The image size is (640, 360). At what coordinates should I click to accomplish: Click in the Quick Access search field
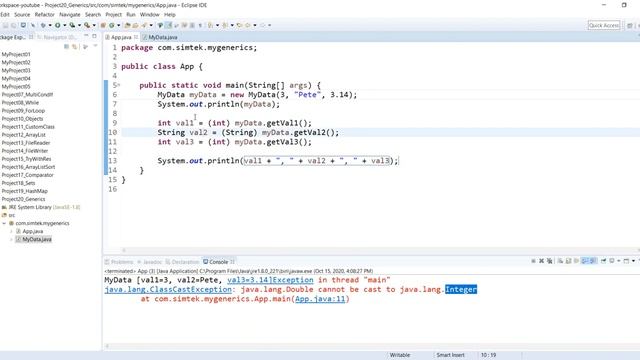(x=604, y=25)
